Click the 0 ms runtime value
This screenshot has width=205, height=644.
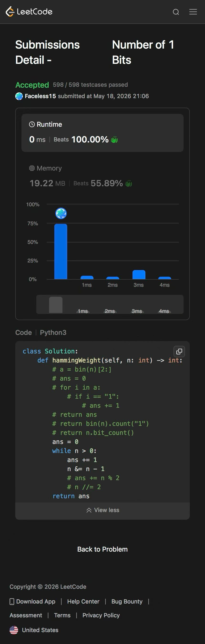point(37,139)
